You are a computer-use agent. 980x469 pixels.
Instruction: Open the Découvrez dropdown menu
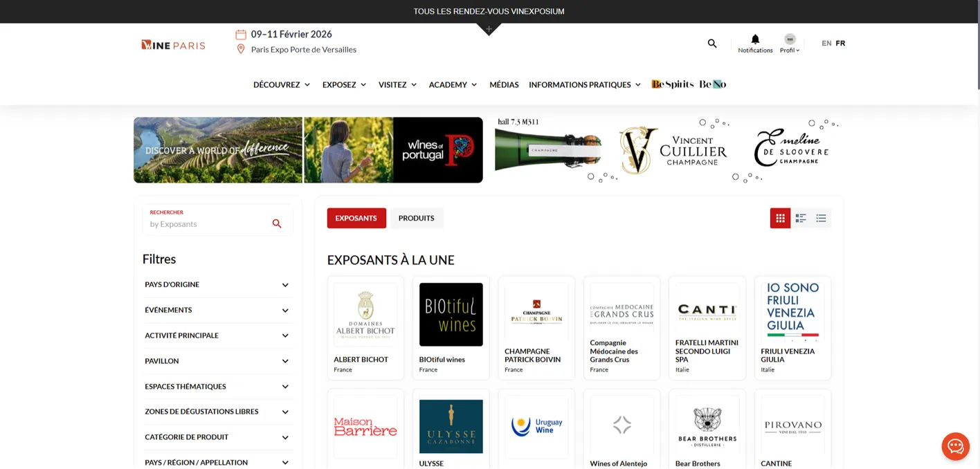click(282, 84)
